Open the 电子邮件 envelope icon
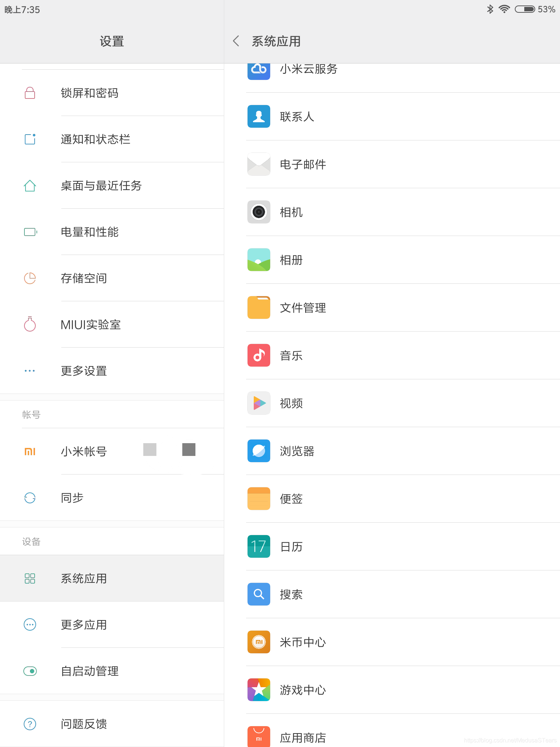This screenshot has height=747, width=560. (x=259, y=164)
